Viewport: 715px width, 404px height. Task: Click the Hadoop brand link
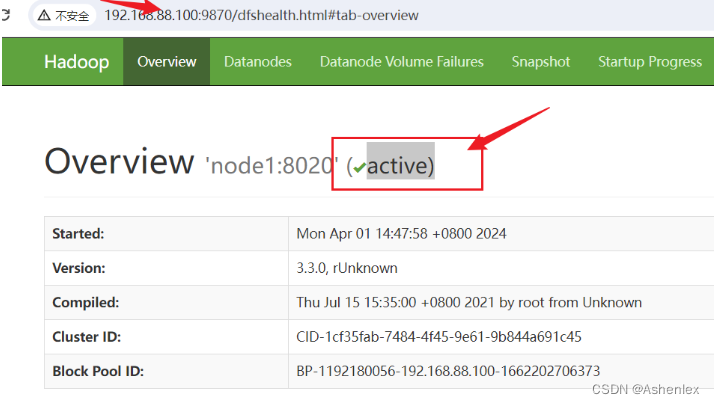coord(77,62)
